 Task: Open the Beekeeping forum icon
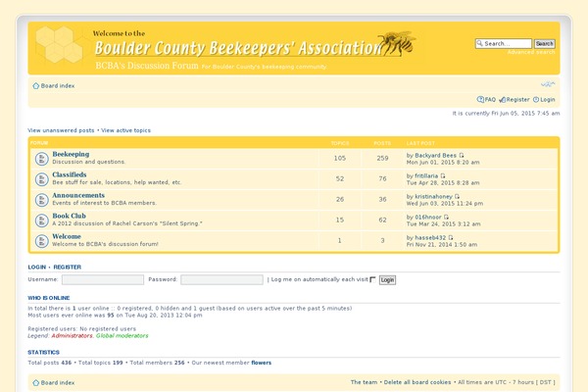[x=41, y=159]
